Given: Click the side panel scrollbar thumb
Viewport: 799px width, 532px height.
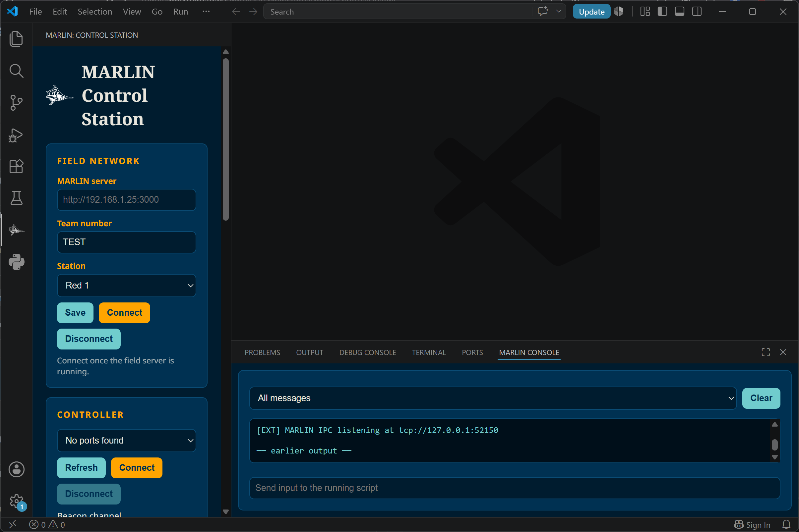Looking at the screenshot, I should (x=225, y=139).
